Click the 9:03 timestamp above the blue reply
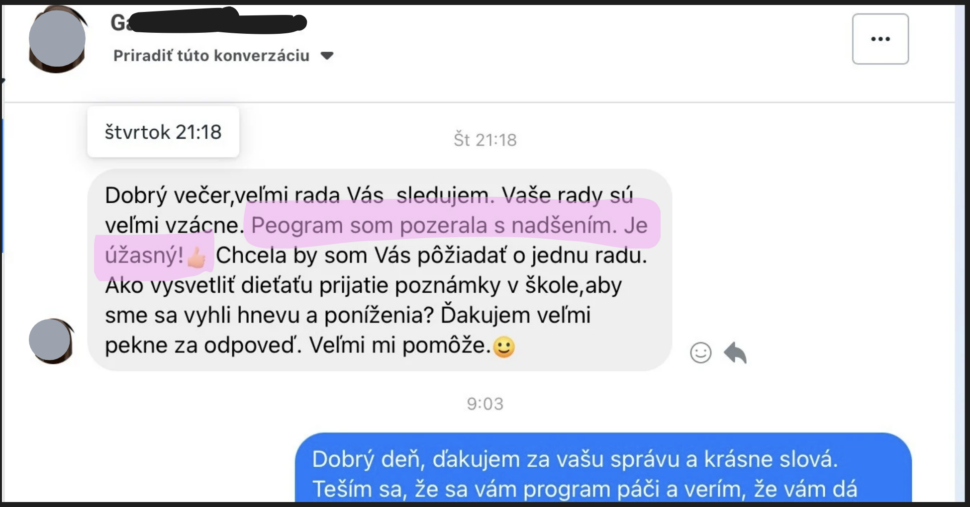This screenshot has width=970, height=507. [x=485, y=404]
